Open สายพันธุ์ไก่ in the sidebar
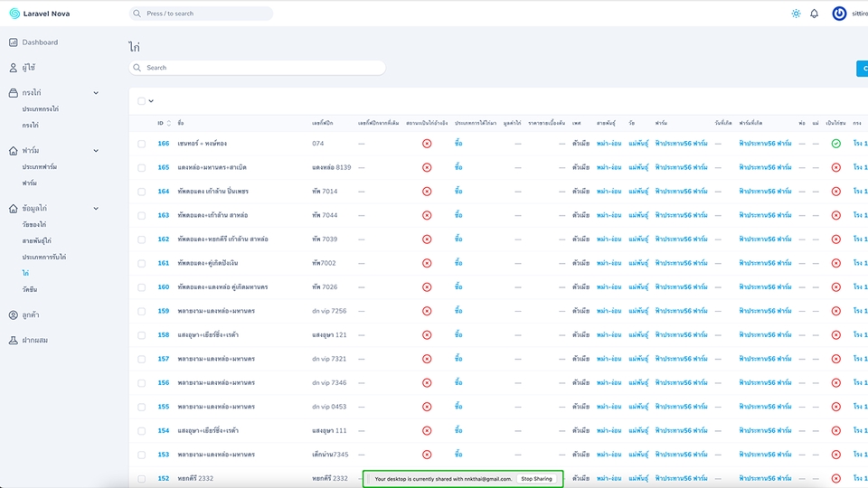This screenshot has height=488, width=868. (36, 240)
